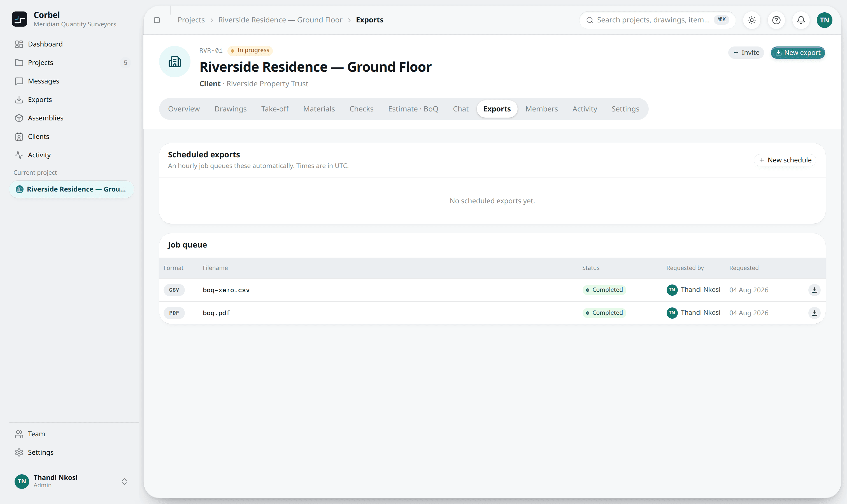Click the Corbel logo icon

[19, 19]
